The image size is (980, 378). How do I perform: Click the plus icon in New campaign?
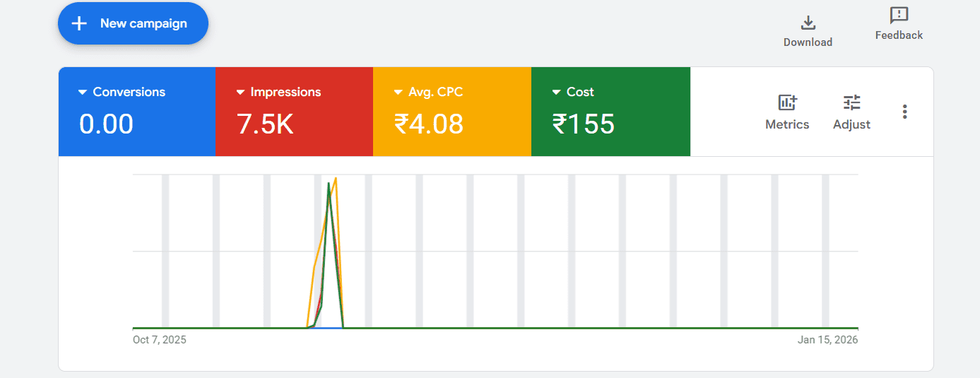coord(80,23)
